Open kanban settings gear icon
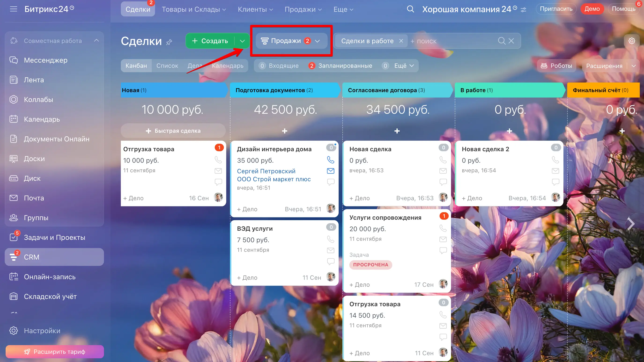This screenshot has width=644, height=362. [632, 41]
